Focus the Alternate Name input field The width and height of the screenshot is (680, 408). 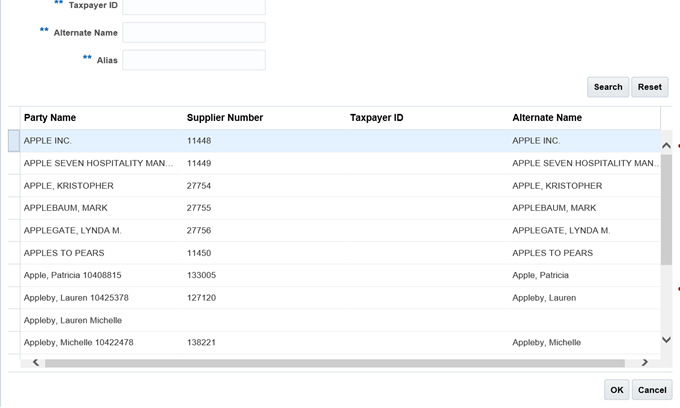coord(193,33)
